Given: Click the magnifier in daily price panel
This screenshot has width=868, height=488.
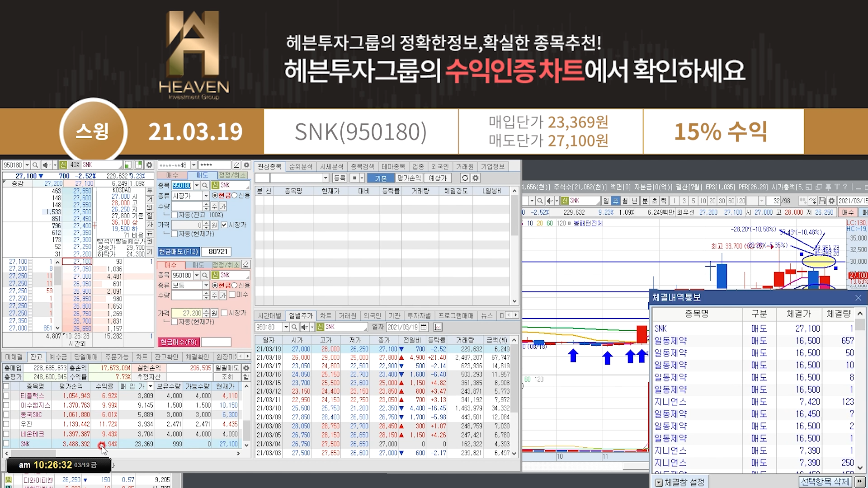Looking at the screenshot, I should click(294, 327).
